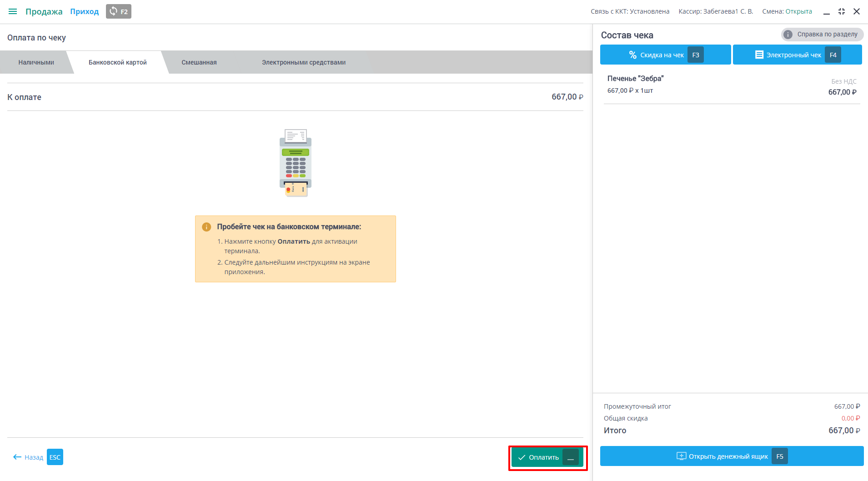Click the Смена: Открыта status

click(787, 11)
